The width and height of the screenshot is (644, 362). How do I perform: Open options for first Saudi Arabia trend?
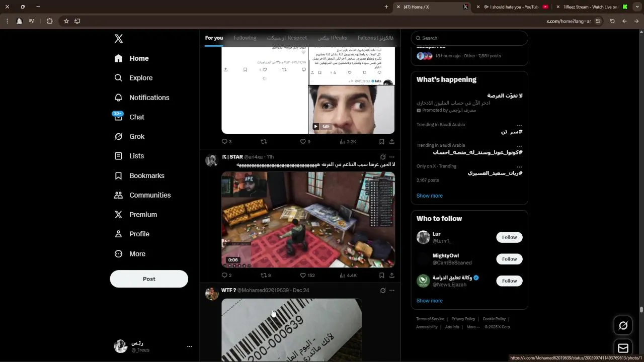pos(519,126)
